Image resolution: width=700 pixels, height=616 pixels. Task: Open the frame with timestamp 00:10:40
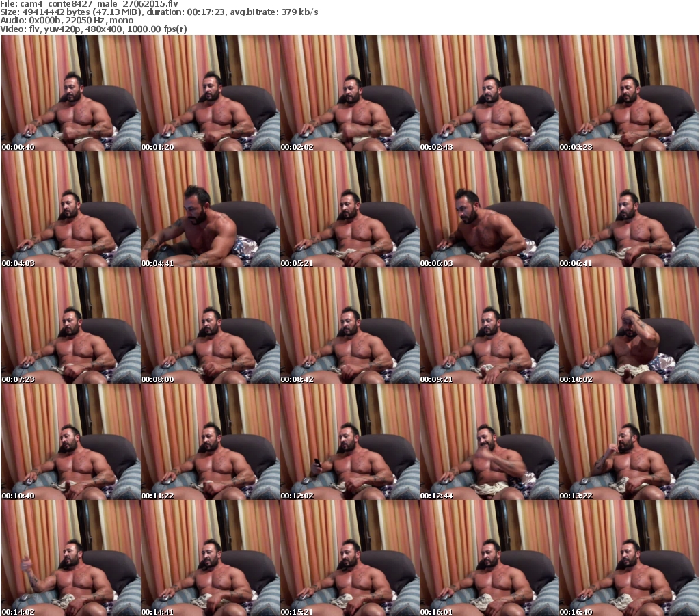click(71, 442)
